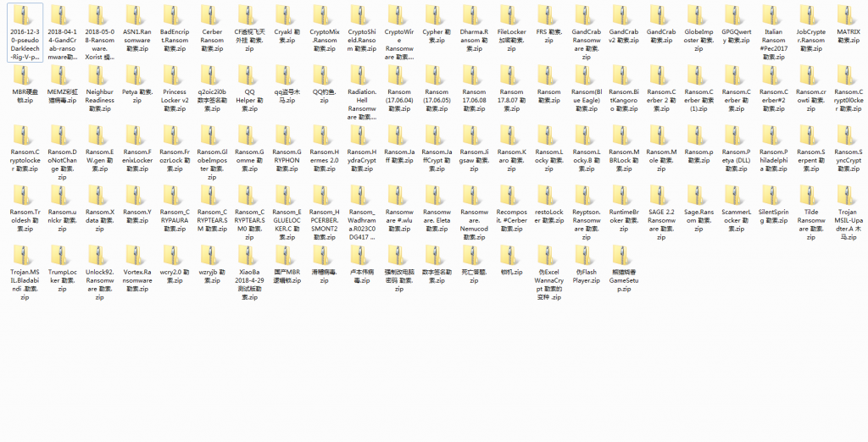Click the 'Italian Ransom #Pec2017' label
The width and height of the screenshot is (868, 442).
tap(774, 44)
